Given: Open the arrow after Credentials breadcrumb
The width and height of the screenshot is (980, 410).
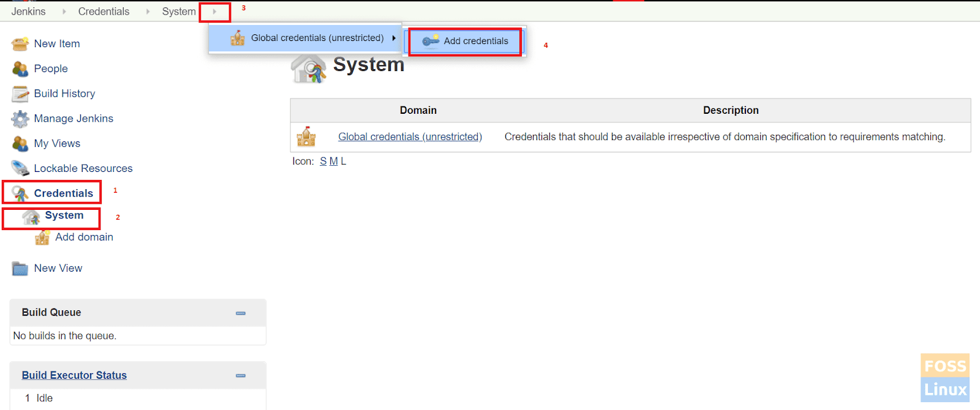Looking at the screenshot, I should pos(148,12).
